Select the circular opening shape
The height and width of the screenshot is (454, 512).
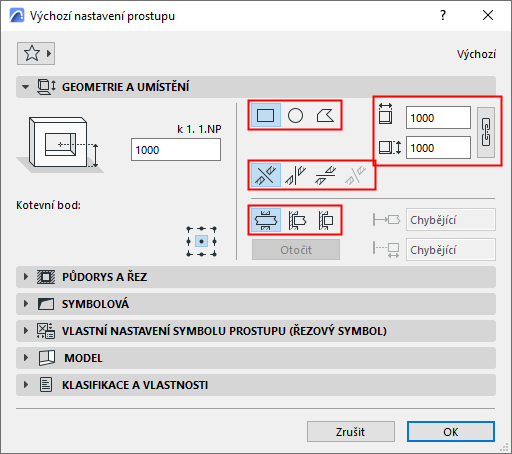click(x=295, y=115)
